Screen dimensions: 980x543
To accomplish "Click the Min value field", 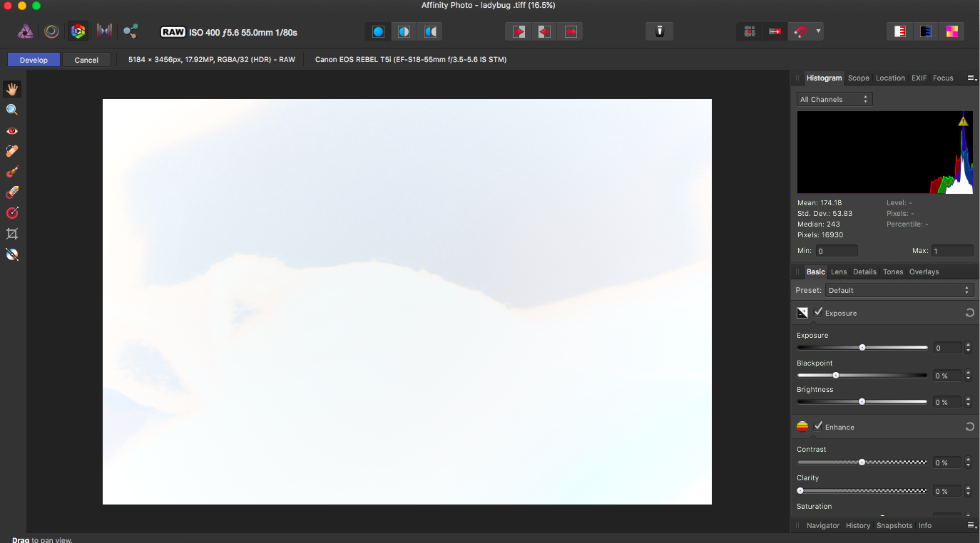I will click(x=837, y=251).
